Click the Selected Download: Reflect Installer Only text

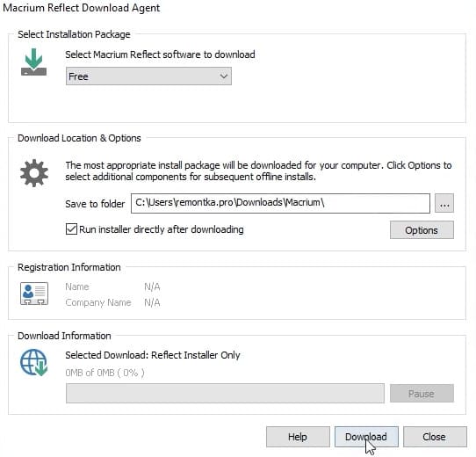153,355
